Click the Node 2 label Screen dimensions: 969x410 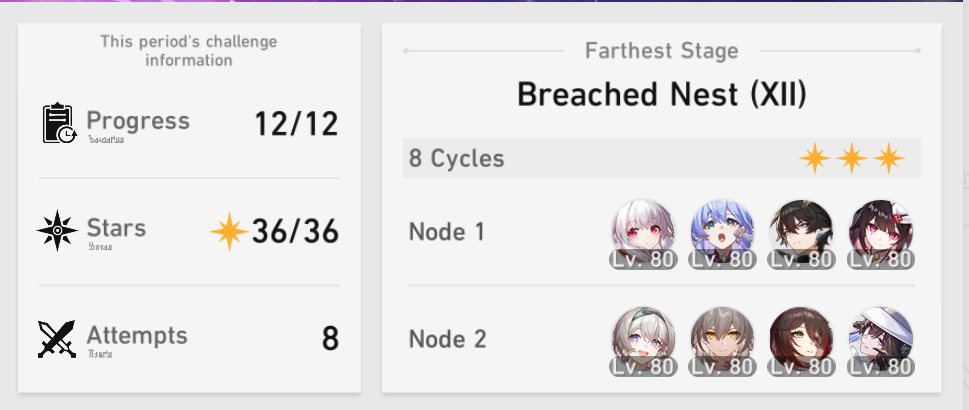click(447, 339)
